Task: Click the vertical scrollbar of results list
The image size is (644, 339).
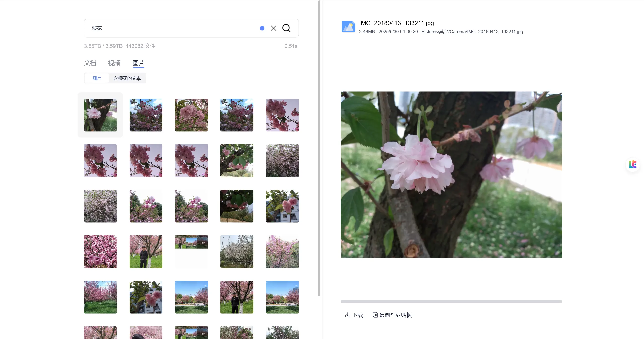Action: 319,148
